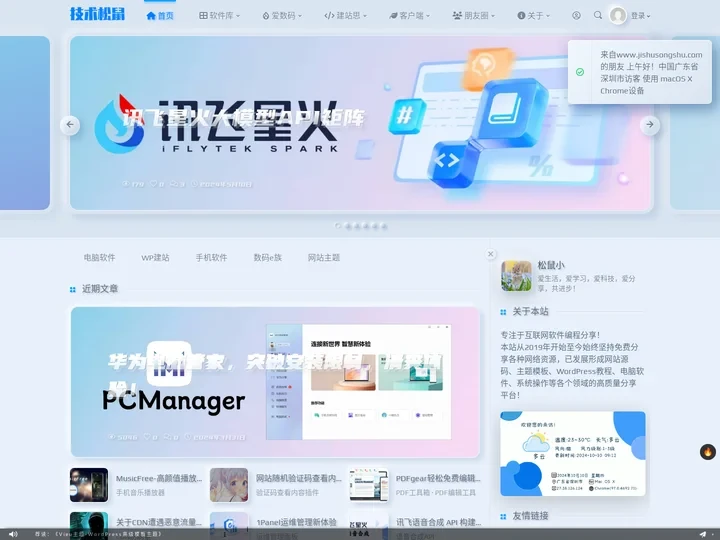Click 验证码查看内容插件 category tag
Screen dimensions: 720x540
pos(287,492)
